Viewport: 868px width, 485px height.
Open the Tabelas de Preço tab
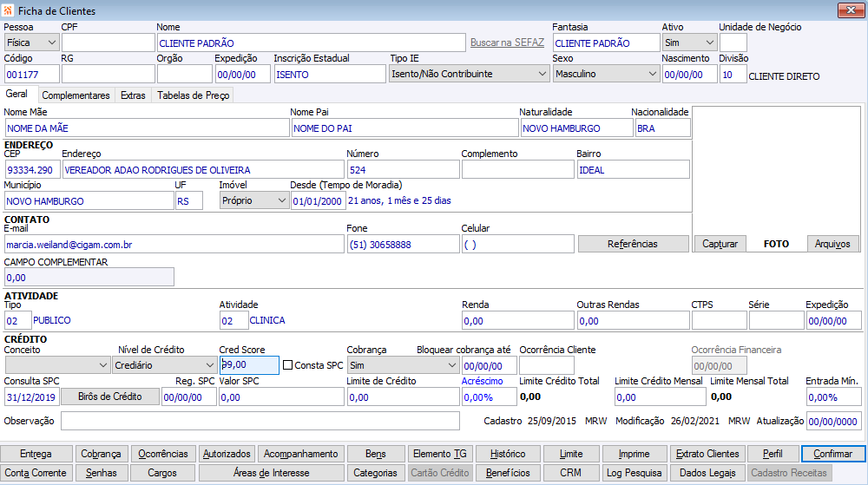coord(193,95)
